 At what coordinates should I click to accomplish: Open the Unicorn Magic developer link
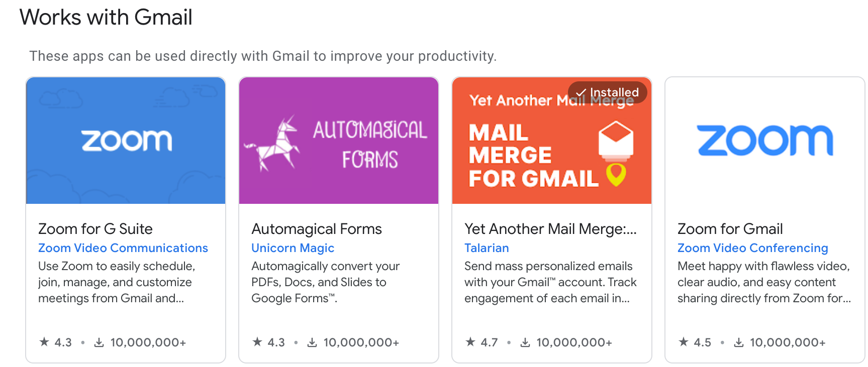(x=293, y=248)
